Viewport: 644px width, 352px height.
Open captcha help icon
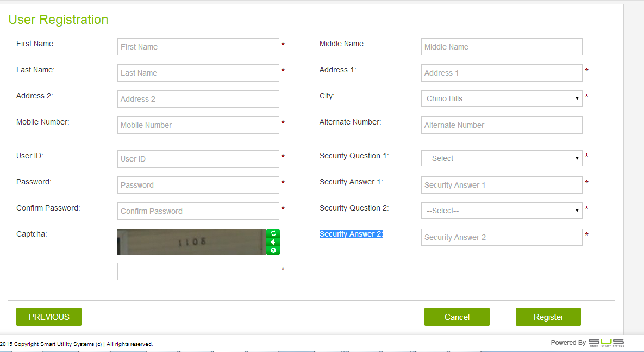point(273,251)
